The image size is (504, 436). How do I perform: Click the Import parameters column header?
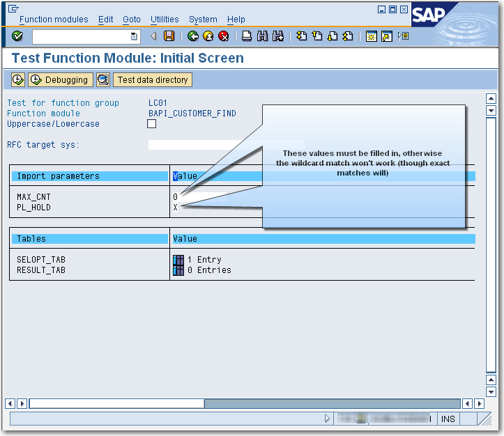coord(90,176)
